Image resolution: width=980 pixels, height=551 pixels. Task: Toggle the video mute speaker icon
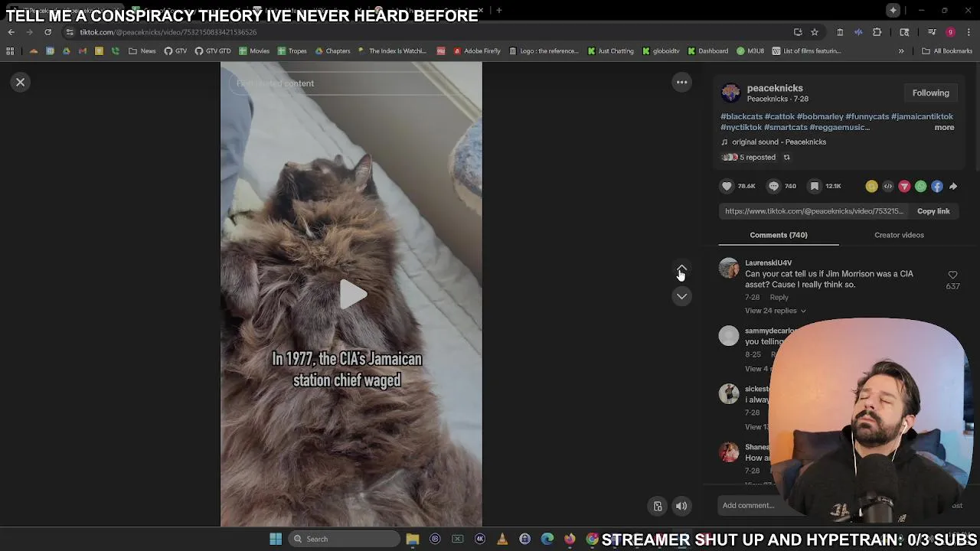coord(681,506)
